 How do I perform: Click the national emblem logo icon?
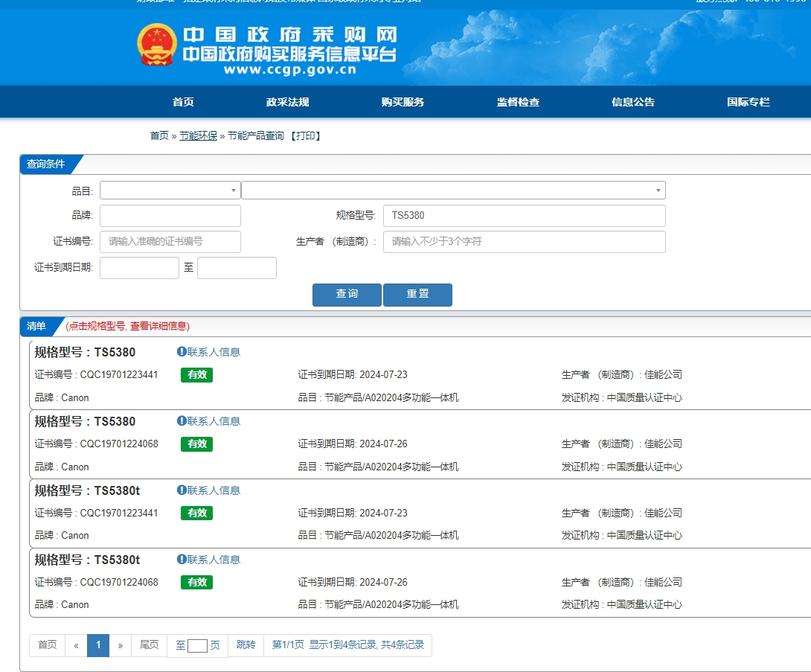click(157, 45)
